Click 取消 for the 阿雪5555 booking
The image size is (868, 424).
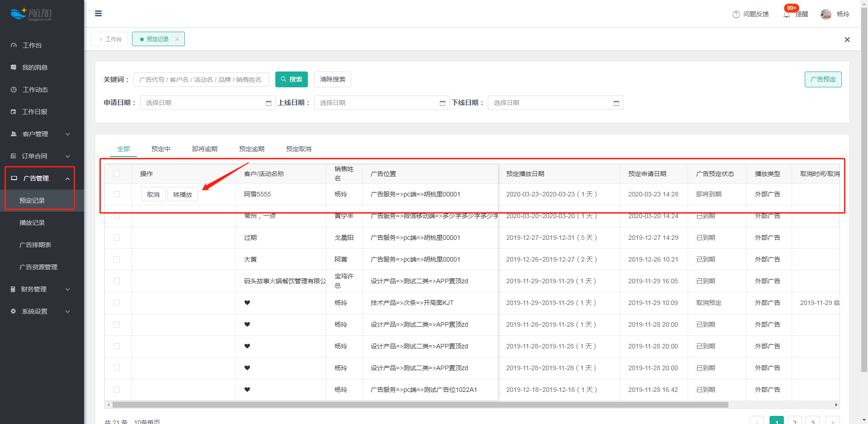coord(153,195)
